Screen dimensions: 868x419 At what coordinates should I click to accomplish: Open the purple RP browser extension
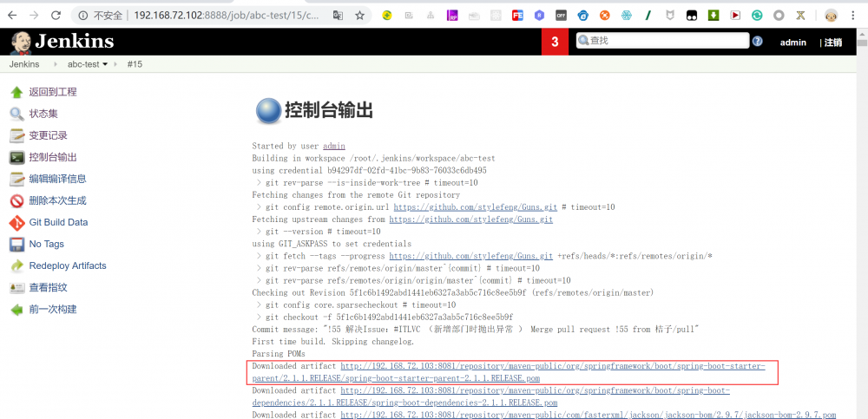click(x=452, y=16)
